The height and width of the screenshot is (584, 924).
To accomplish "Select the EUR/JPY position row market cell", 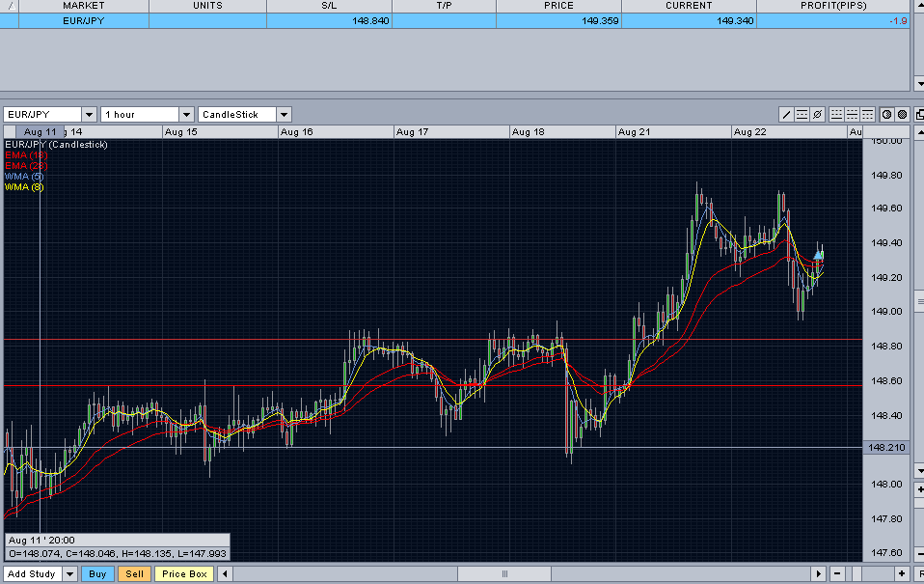I will point(84,20).
